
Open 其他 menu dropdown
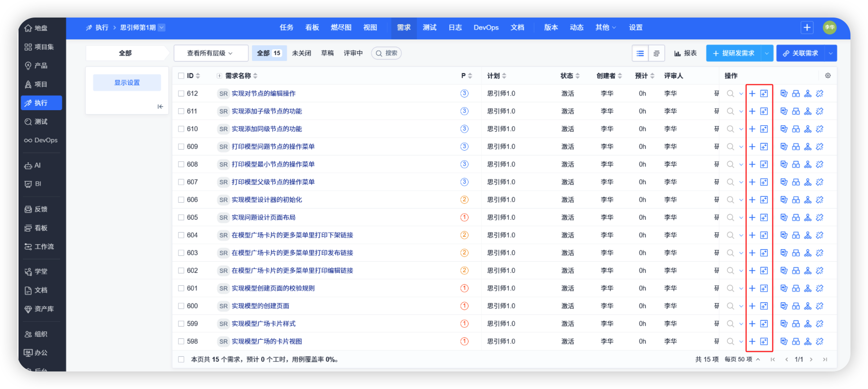click(605, 28)
